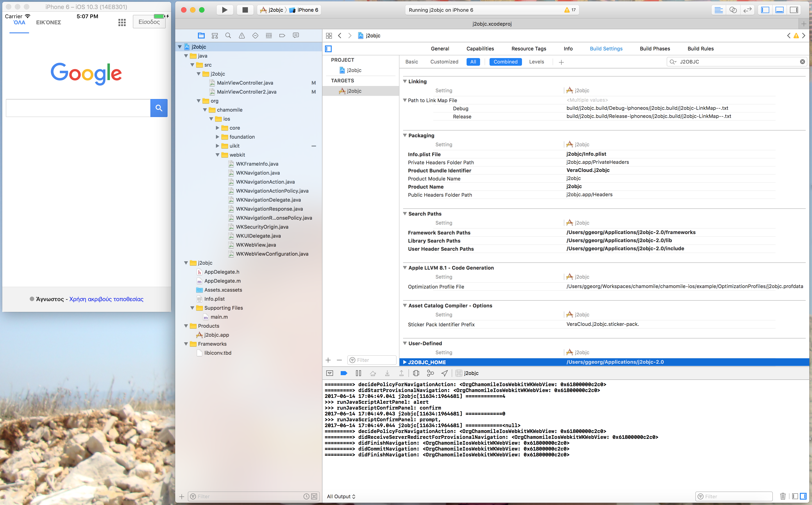Open the Test navigator diamond icon
812x505 pixels.
click(255, 35)
